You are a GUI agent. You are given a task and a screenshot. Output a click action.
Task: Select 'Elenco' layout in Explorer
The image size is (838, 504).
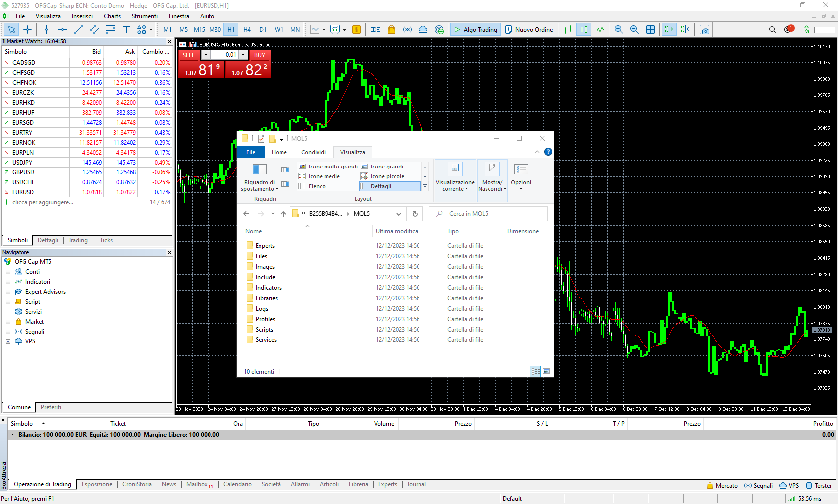tap(312, 186)
